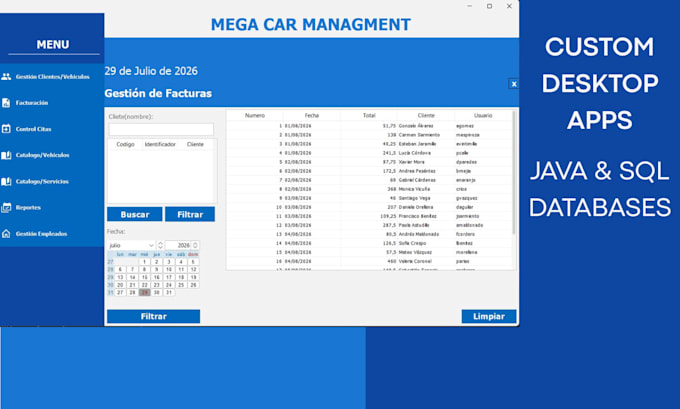The image size is (680, 409).
Task: Select calendar day 9 in julio
Action: (x=157, y=270)
